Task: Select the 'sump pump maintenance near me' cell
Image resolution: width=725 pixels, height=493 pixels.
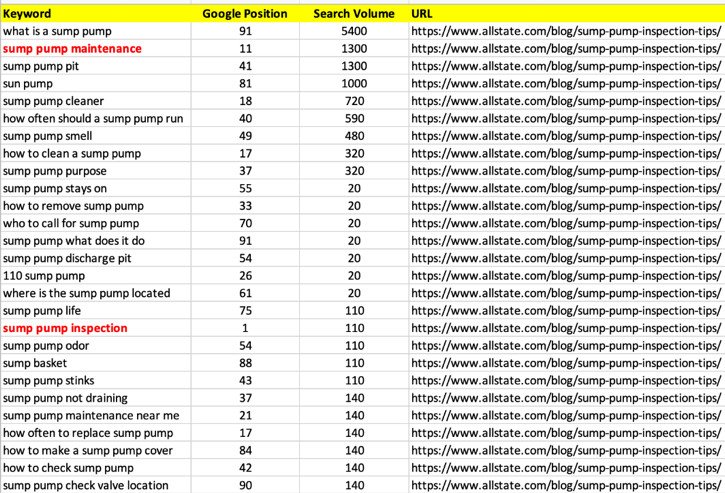Action: pyautogui.click(x=96, y=415)
